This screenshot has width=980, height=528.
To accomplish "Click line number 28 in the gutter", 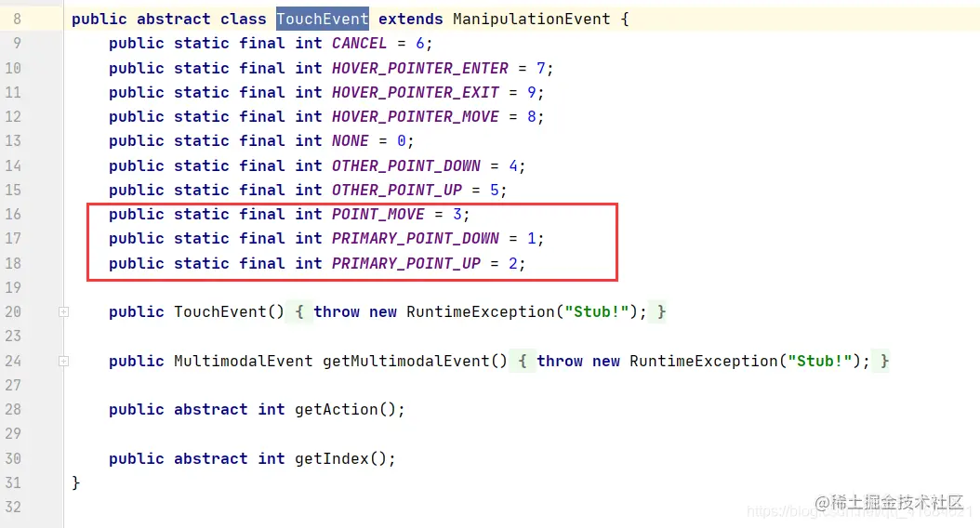I will click(13, 410).
